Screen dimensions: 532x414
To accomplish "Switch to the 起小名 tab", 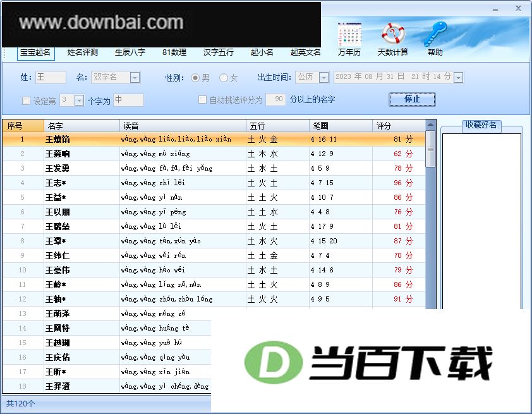I will click(262, 52).
